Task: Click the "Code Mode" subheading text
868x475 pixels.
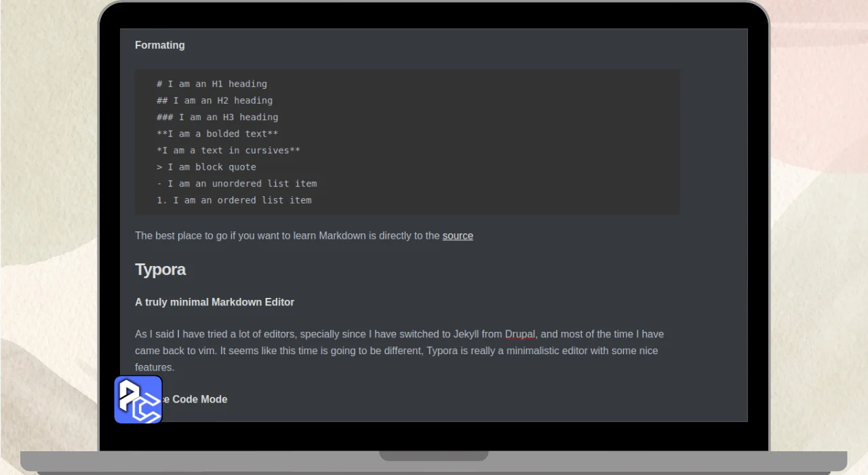Action: pyautogui.click(x=199, y=399)
